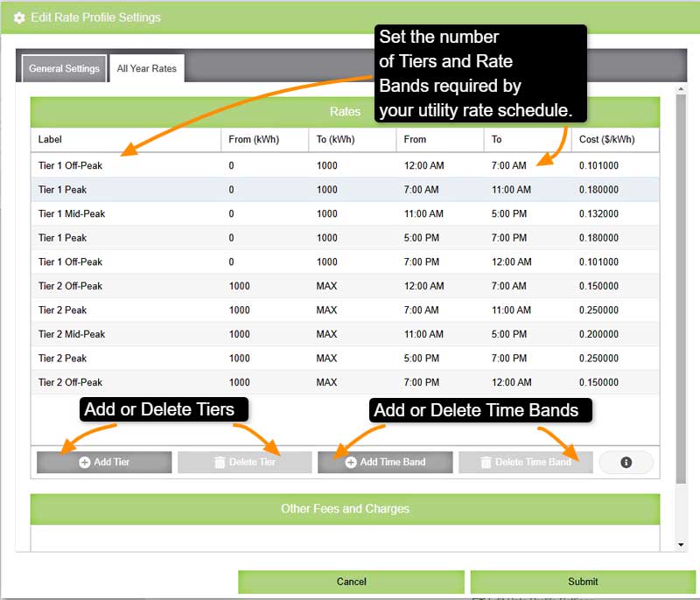Click the info icon button
This screenshot has height=600, width=700.
(x=626, y=463)
